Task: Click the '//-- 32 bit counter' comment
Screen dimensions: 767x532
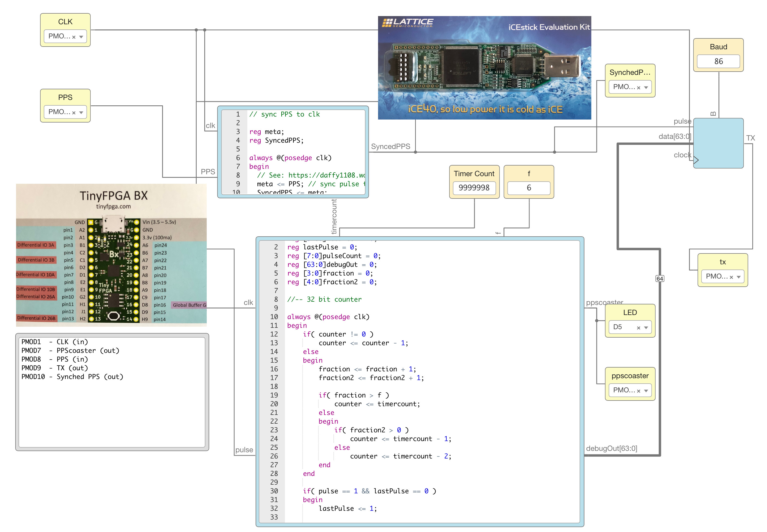Action: pyautogui.click(x=324, y=299)
